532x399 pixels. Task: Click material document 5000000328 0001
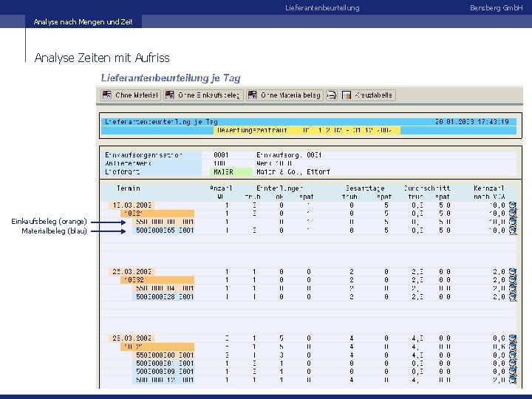point(165,297)
